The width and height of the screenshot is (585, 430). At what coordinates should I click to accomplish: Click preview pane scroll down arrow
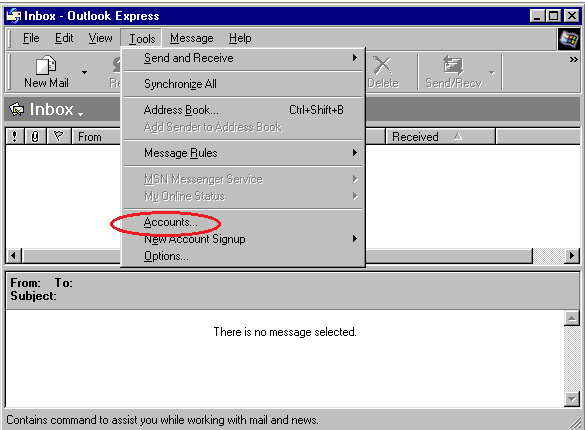coord(572,399)
